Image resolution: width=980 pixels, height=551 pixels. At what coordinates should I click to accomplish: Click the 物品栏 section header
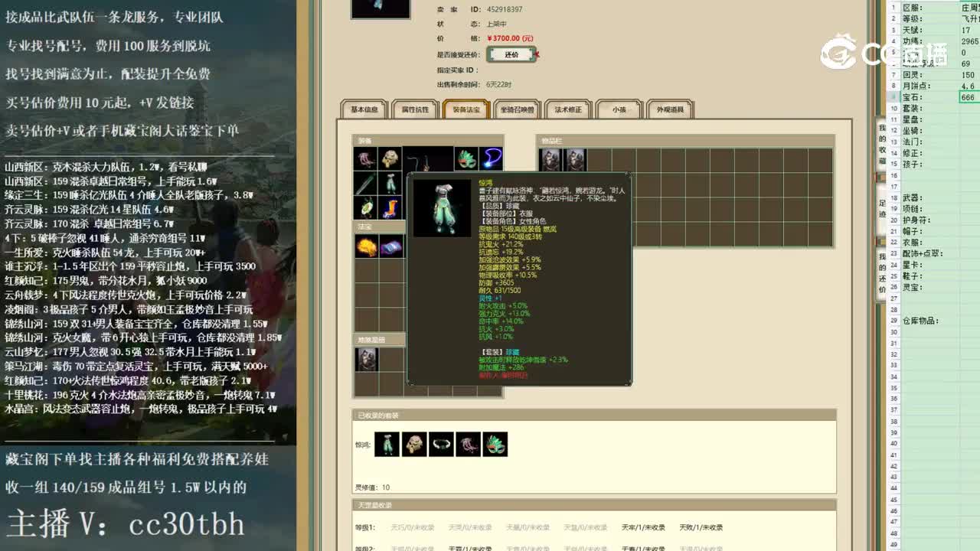pyautogui.click(x=686, y=141)
